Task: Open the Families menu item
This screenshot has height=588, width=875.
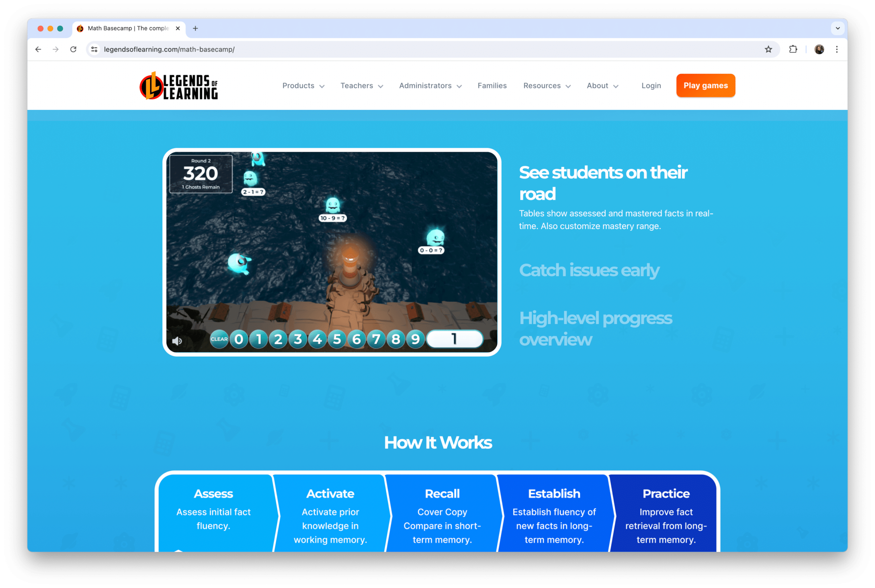Action: [492, 85]
